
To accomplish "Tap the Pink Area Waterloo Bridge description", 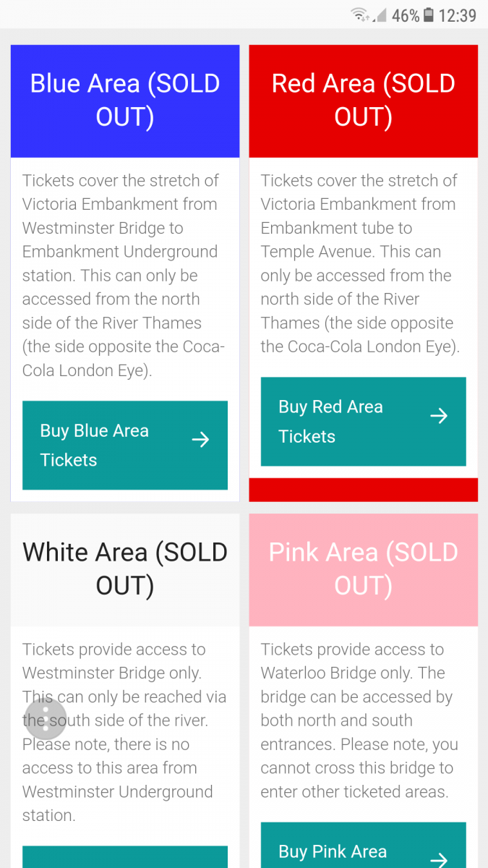I will pos(360,720).
